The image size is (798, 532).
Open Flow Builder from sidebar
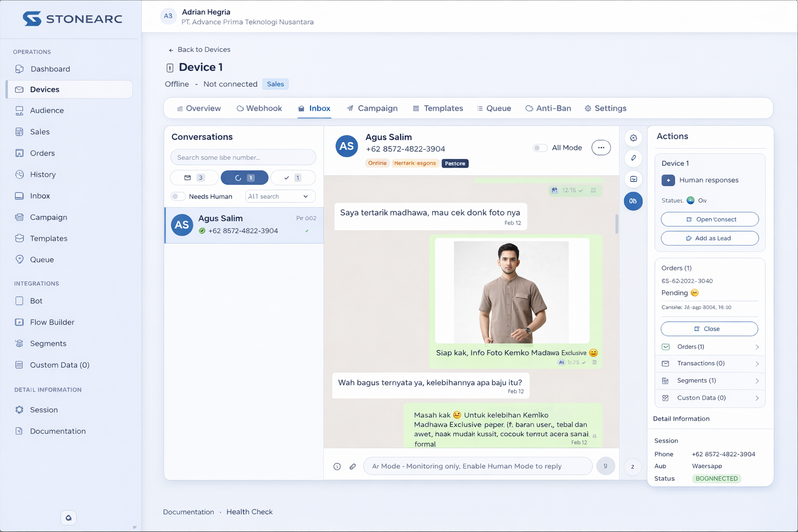52,322
